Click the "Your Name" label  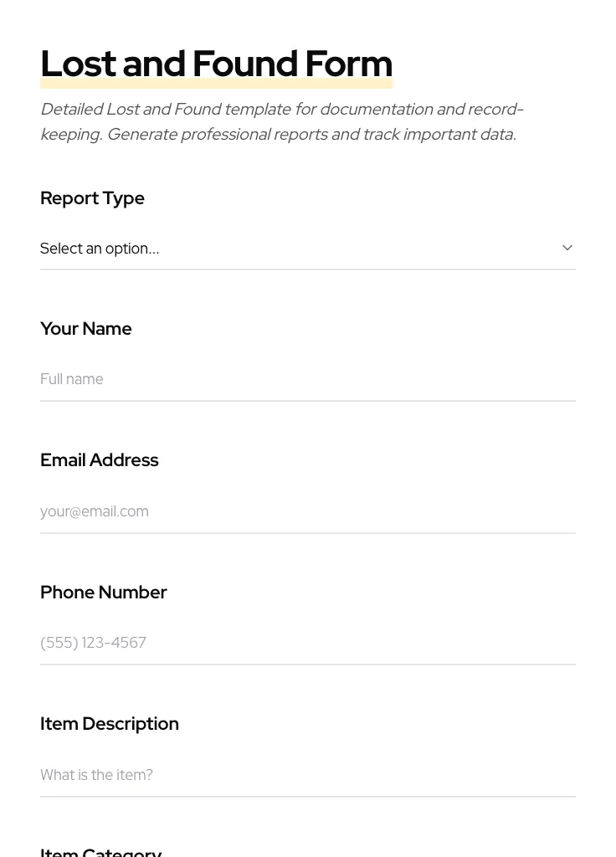(85, 329)
